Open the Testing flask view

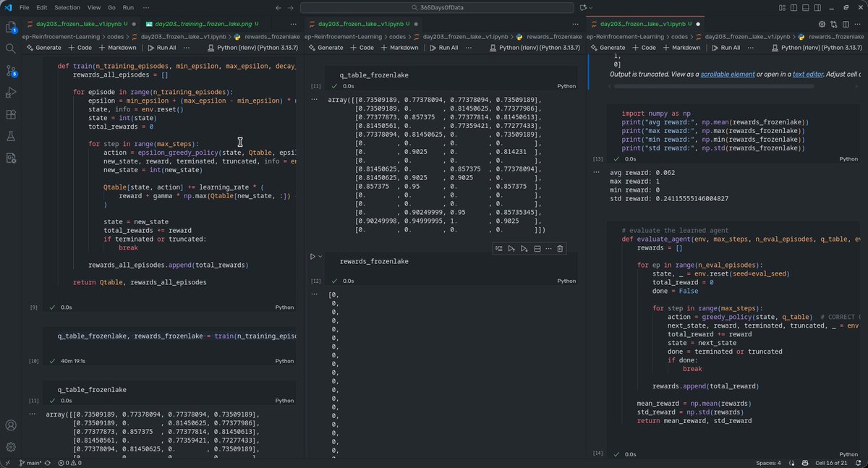(11, 136)
